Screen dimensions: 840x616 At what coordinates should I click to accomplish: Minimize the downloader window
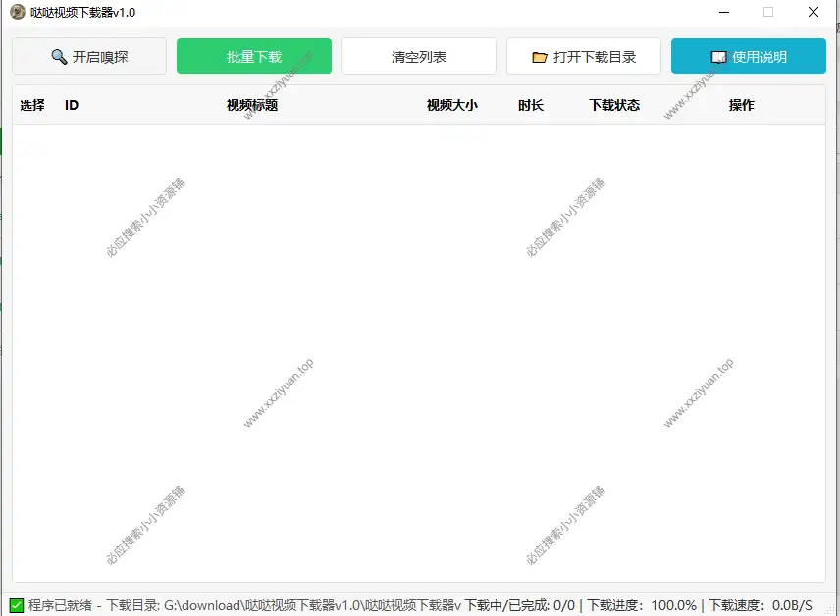coord(725,12)
